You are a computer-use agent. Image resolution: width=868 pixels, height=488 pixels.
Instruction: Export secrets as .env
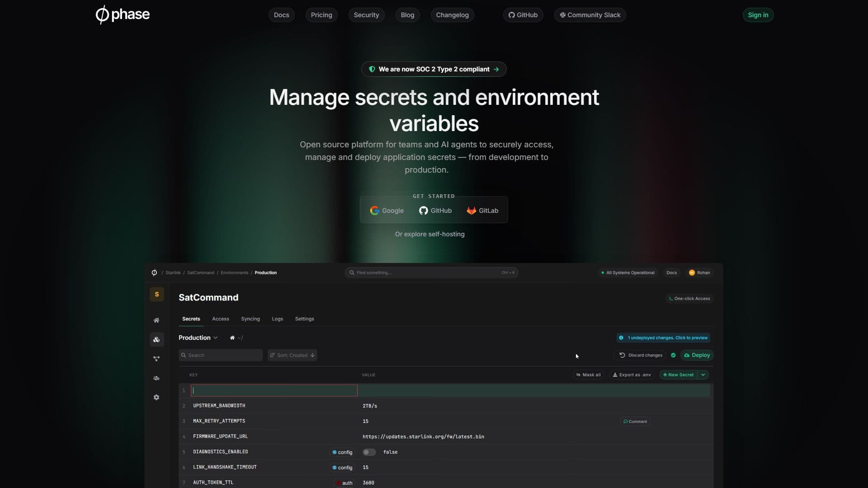(x=632, y=375)
